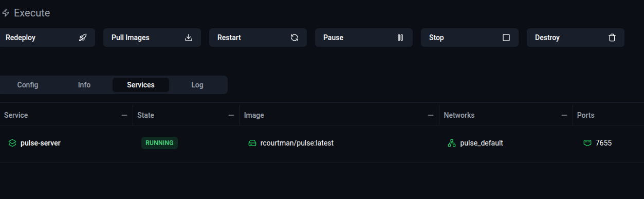Collapse the Image column via dash icon

(431, 115)
